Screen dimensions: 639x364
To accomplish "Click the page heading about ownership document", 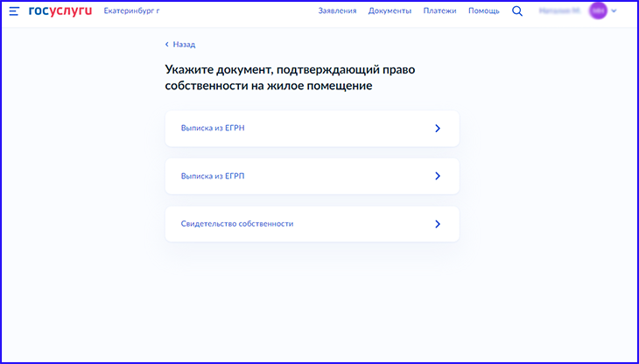I will [x=269, y=77].
